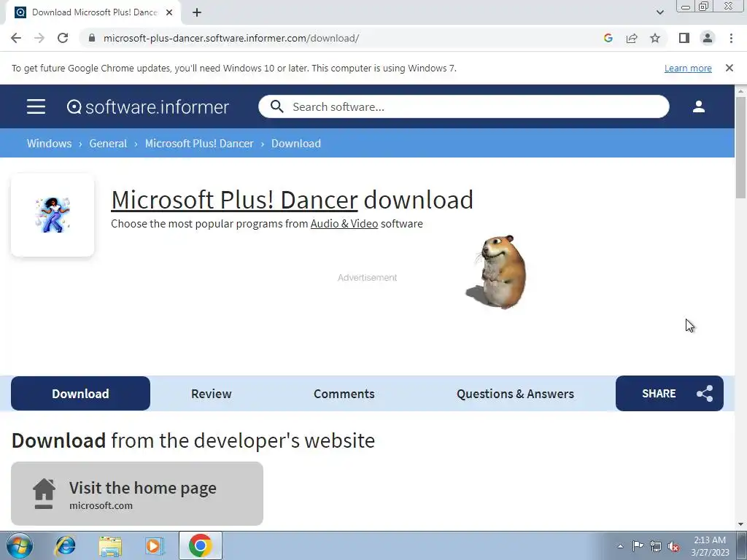
Task: Click the Learn more link
Action: 688,68
